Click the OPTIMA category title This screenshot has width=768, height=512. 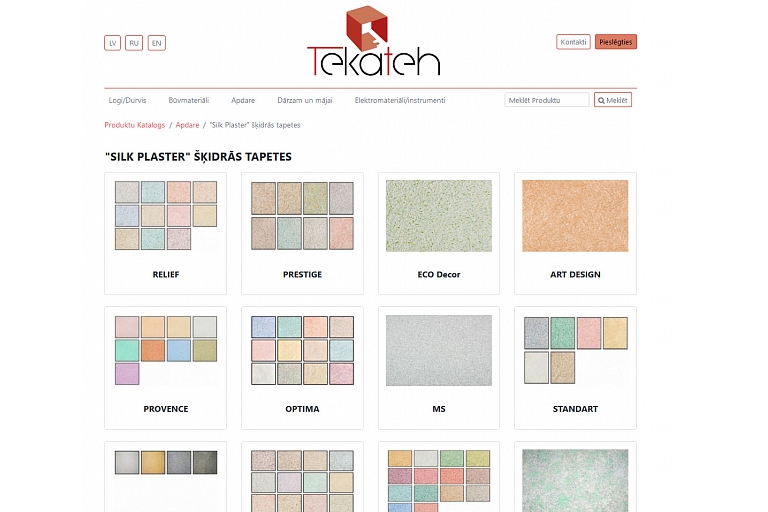coord(302,409)
